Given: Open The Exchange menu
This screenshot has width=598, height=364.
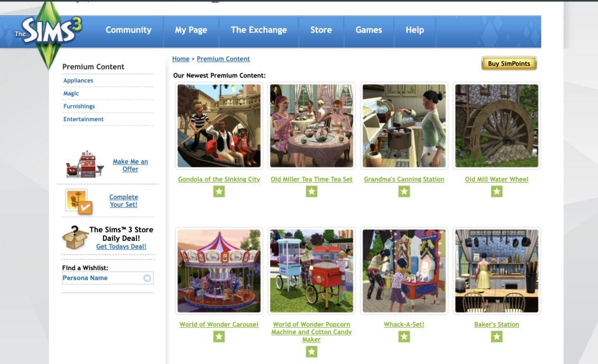Looking at the screenshot, I should 259,30.
